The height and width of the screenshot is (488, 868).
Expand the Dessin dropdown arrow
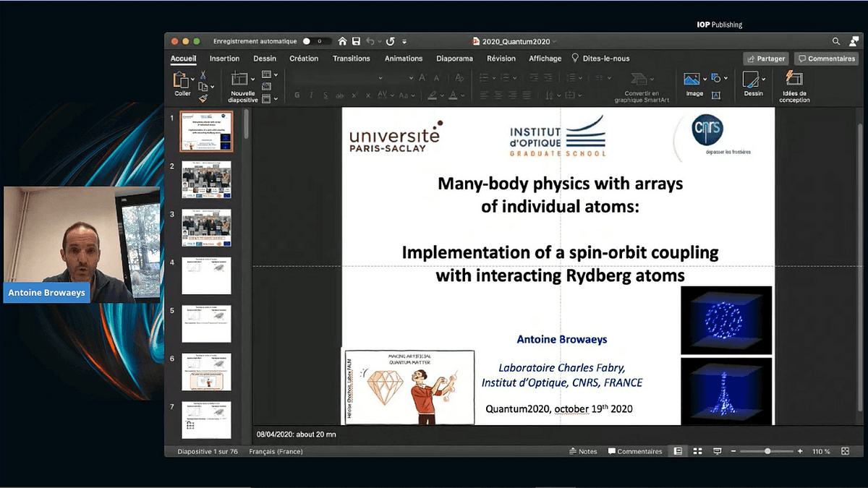pos(763,79)
